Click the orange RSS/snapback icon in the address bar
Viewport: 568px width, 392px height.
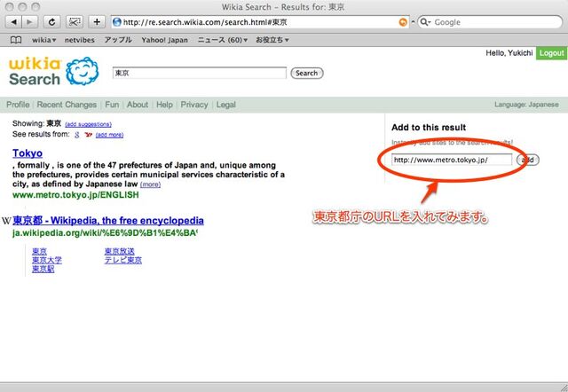403,22
